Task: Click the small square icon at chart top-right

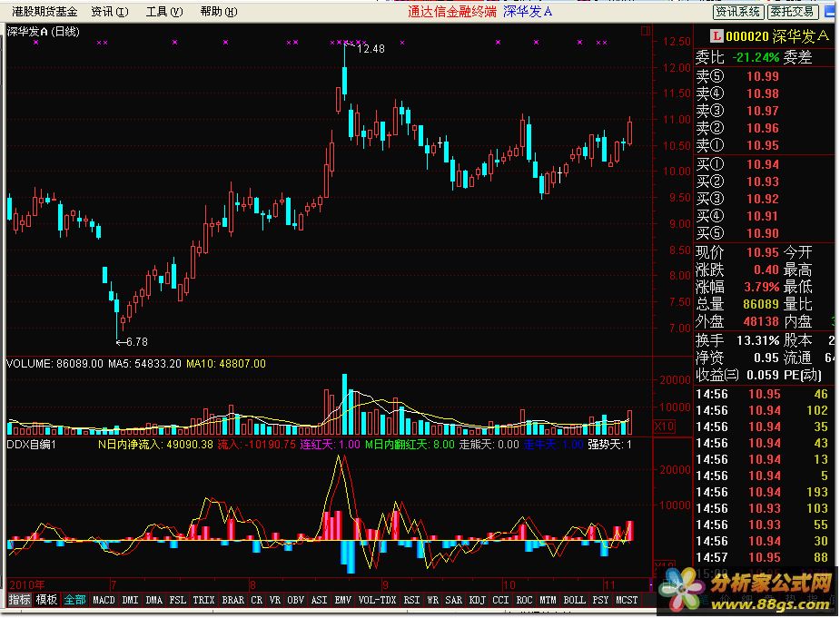Action: pyautogui.click(x=646, y=31)
